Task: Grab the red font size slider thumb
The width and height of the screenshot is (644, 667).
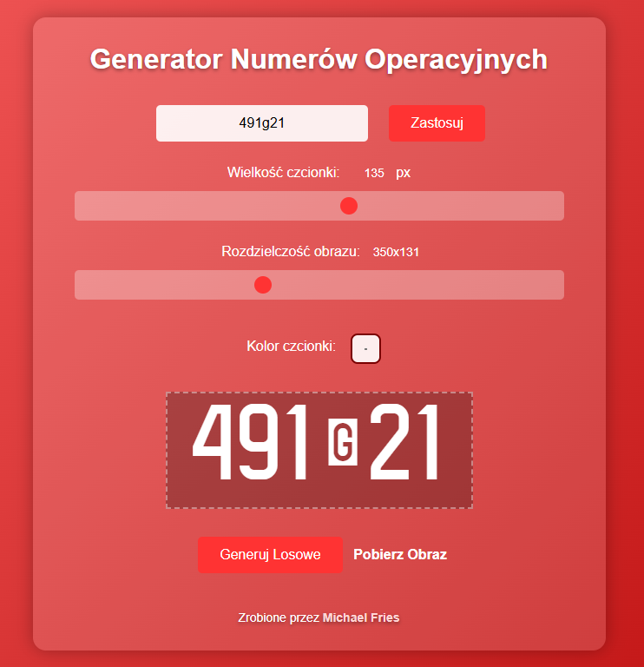Action: tap(349, 206)
